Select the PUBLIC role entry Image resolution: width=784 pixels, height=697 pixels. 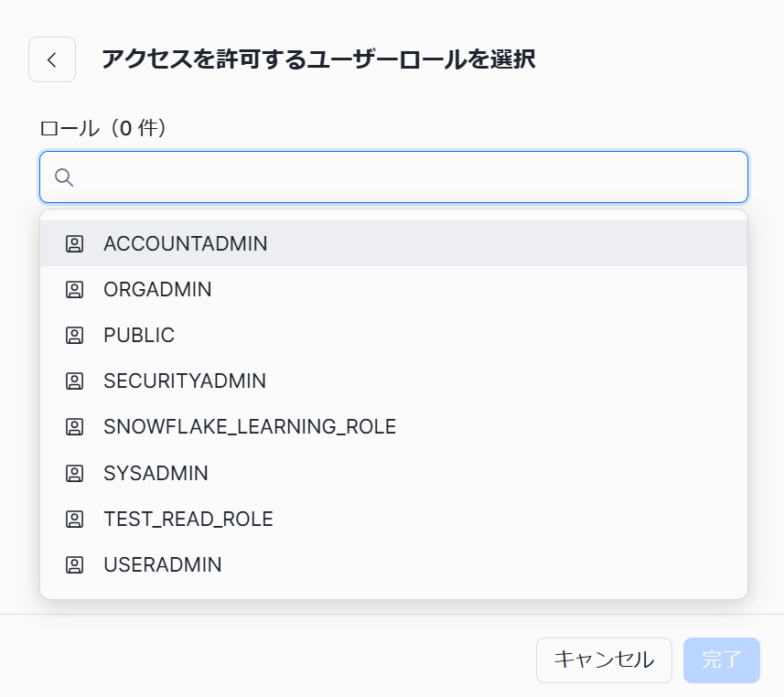click(x=139, y=335)
